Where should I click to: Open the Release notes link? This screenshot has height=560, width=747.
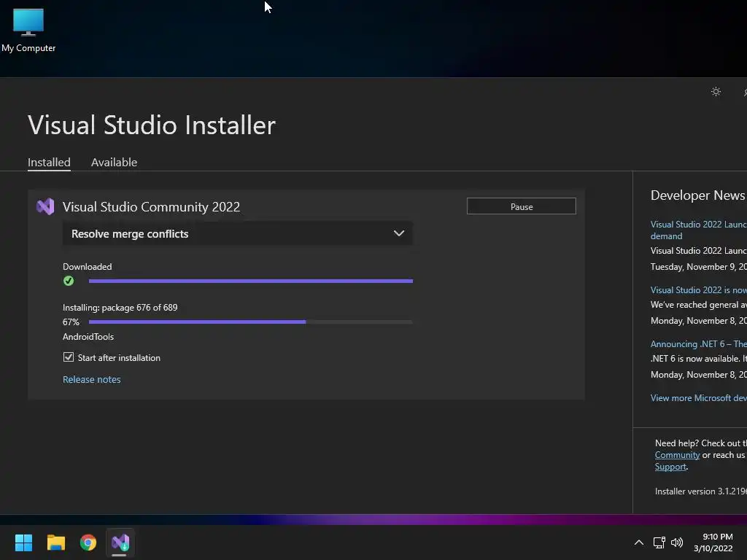[x=91, y=379]
